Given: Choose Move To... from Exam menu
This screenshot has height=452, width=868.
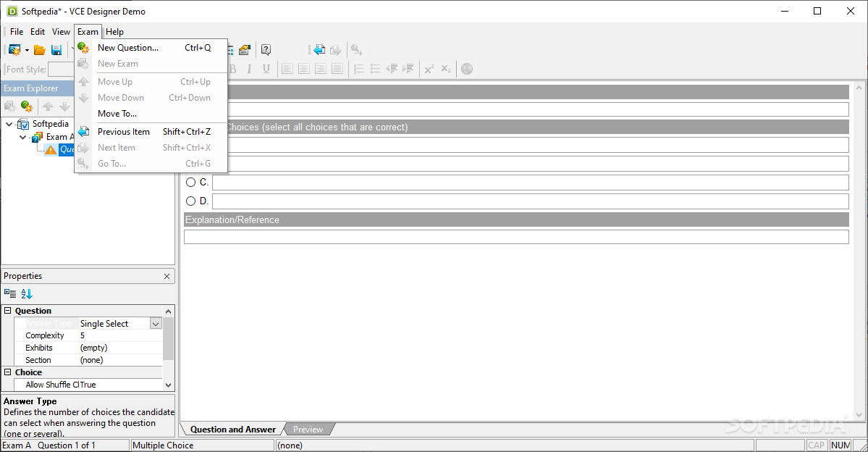Looking at the screenshot, I should click(x=151, y=114).
